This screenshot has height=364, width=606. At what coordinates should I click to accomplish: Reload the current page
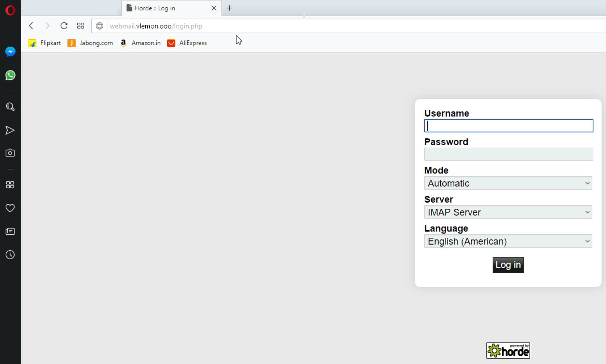tap(64, 26)
